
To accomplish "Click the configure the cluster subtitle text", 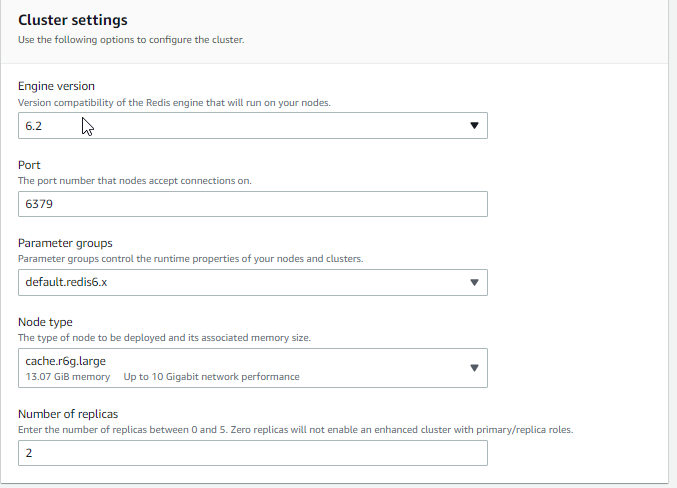I will (131, 40).
